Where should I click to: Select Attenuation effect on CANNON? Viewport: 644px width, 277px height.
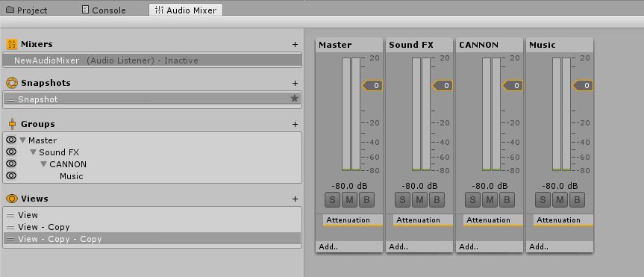coord(493,220)
